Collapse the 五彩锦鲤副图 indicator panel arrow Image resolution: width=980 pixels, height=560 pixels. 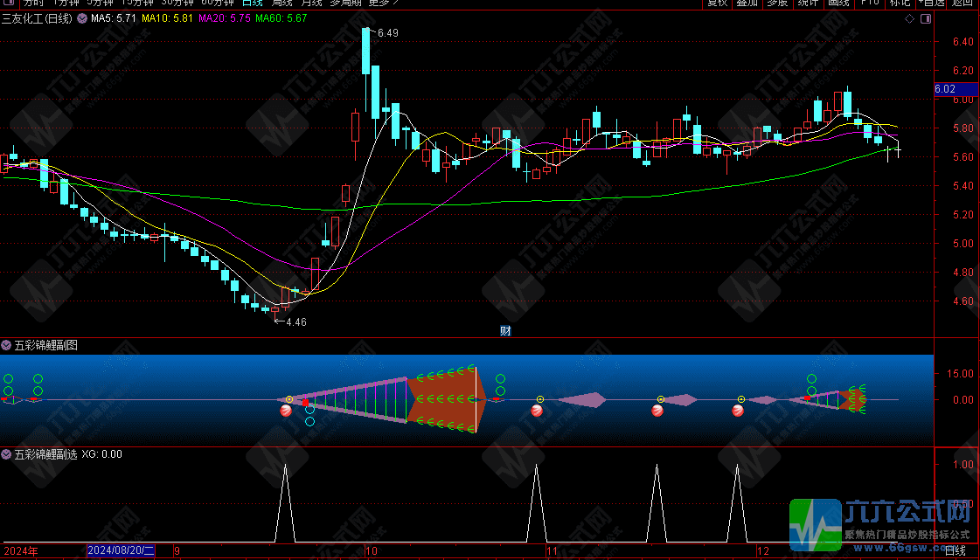pos(7,345)
